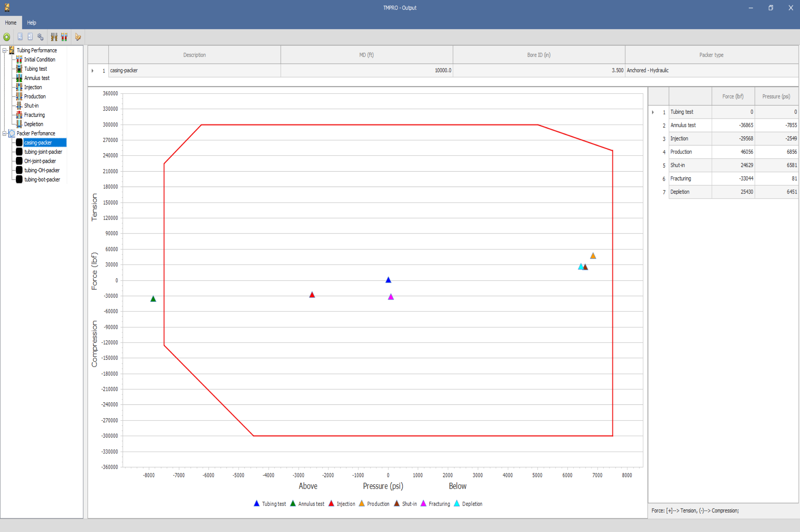Select tubing-joint-packer in the tree
800x532 pixels.
click(x=43, y=152)
